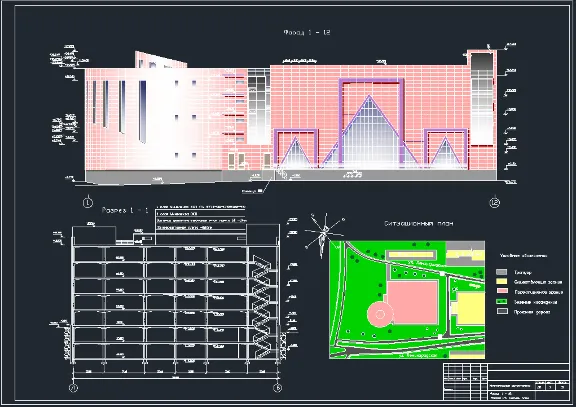576x407 pixels.
Task: Pick the dark gray roads legend swatch
Action: click(502, 311)
